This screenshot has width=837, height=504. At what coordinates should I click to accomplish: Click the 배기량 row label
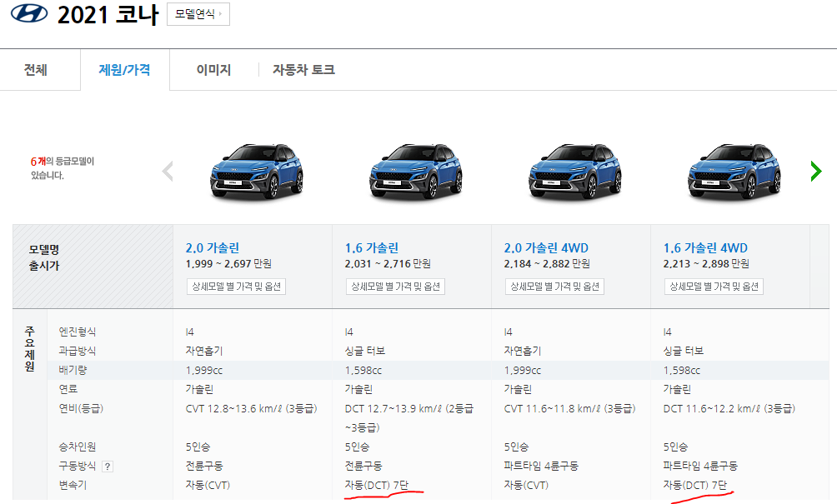(x=73, y=370)
